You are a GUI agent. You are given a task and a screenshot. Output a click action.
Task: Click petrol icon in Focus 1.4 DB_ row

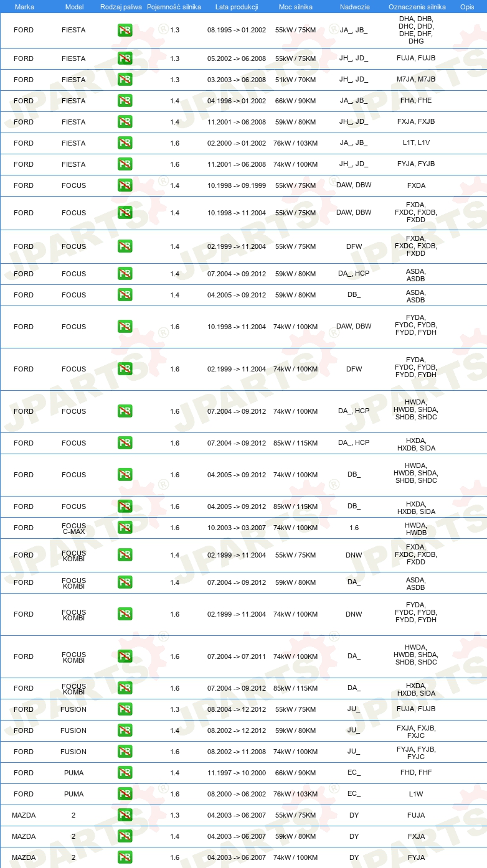coord(125,295)
